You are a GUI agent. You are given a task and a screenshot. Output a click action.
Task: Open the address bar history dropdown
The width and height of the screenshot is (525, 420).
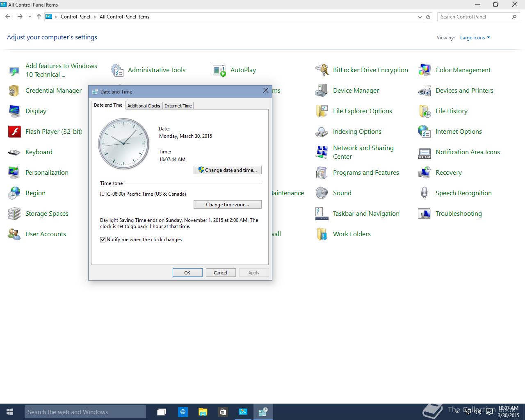[420, 17]
